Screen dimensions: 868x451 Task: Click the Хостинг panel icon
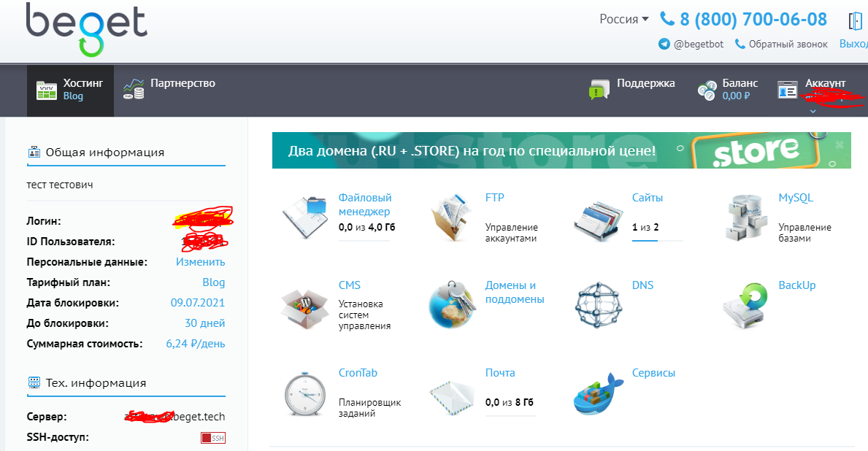[47, 90]
